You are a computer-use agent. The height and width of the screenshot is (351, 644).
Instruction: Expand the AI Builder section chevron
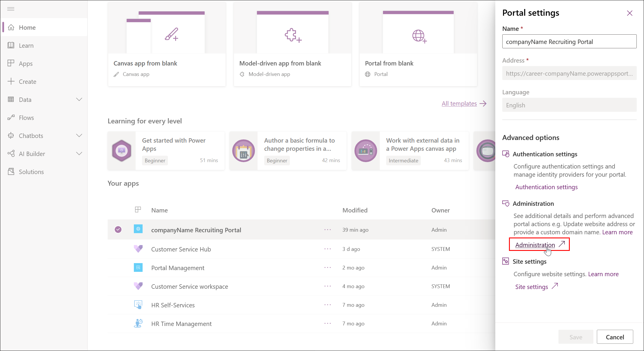[x=79, y=154]
